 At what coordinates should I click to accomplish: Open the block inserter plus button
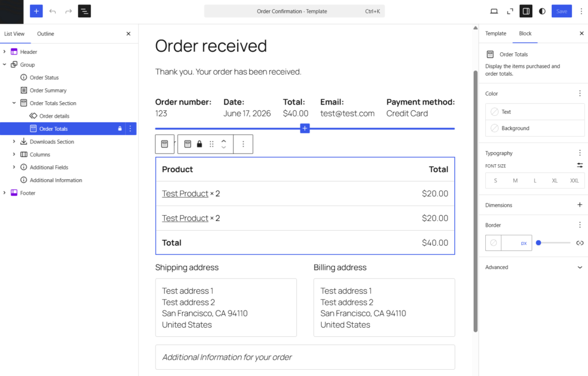36,11
